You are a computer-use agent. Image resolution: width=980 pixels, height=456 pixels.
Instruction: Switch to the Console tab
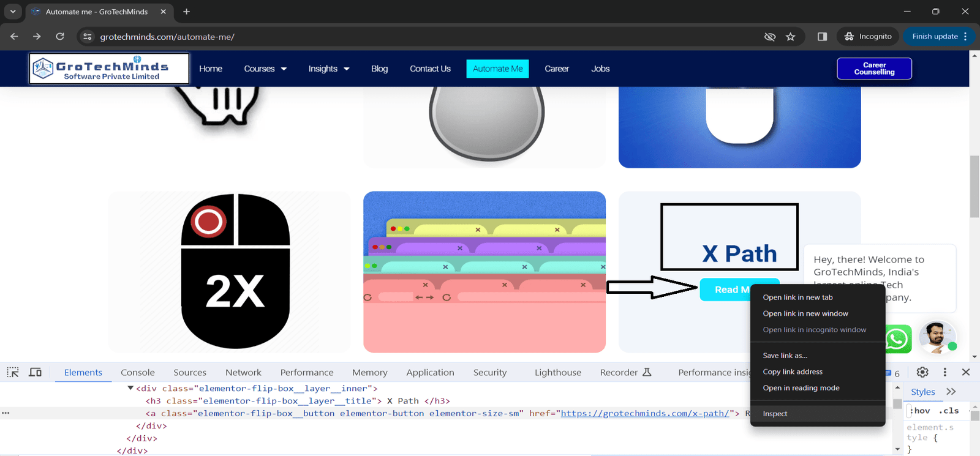click(x=138, y=372)
